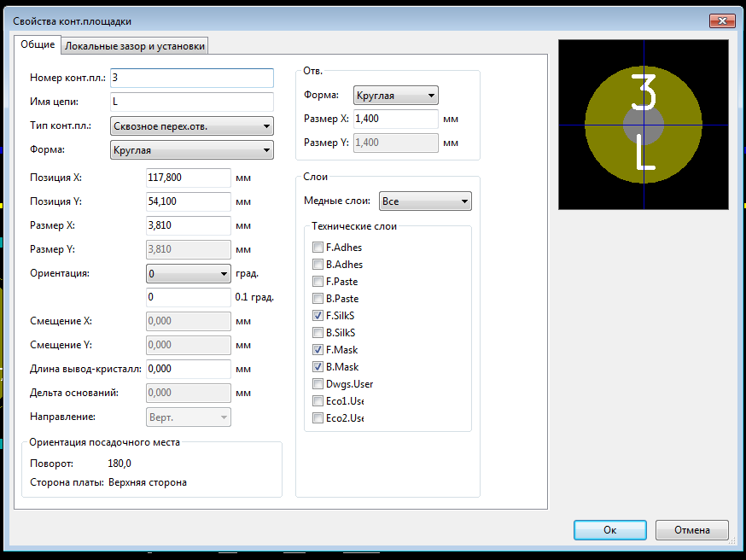
Task: Enable the F.Paste layer checkbox
Action: (318, 282)
